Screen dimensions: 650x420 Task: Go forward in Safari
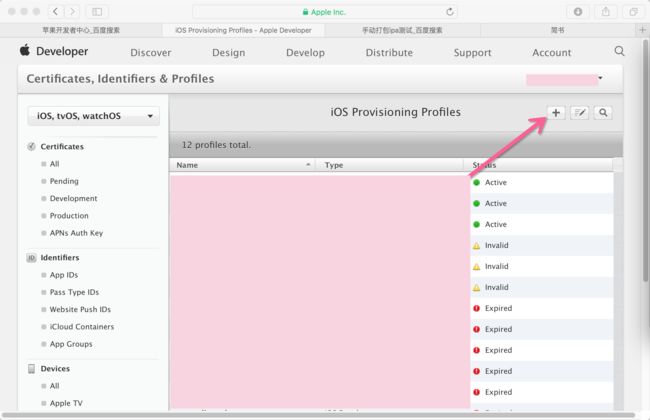pyautogui.click(x=73, y=12)
